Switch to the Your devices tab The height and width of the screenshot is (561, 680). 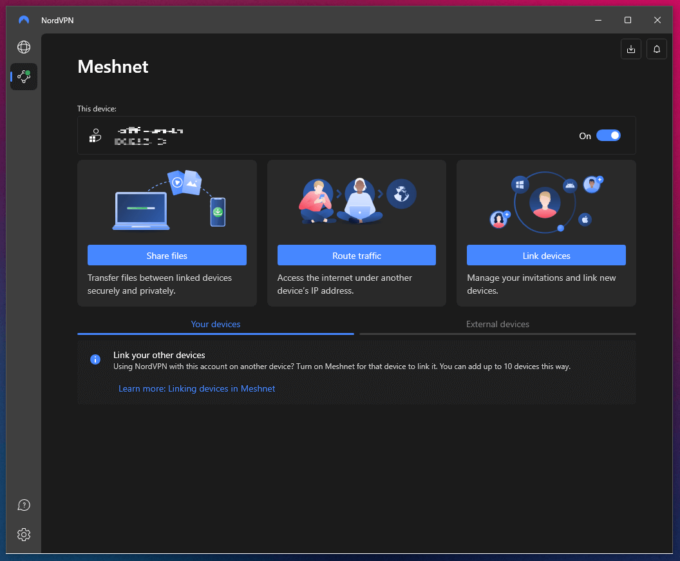coord(215,324)
